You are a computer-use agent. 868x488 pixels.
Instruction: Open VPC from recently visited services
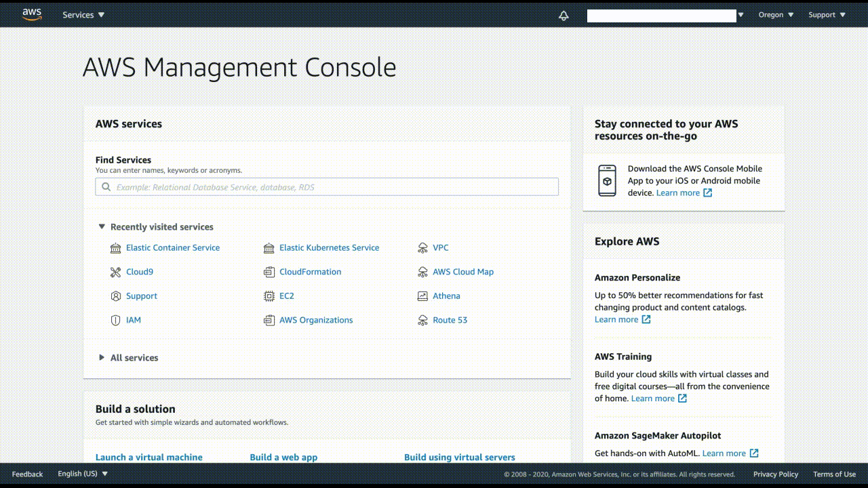coord(422,247)
